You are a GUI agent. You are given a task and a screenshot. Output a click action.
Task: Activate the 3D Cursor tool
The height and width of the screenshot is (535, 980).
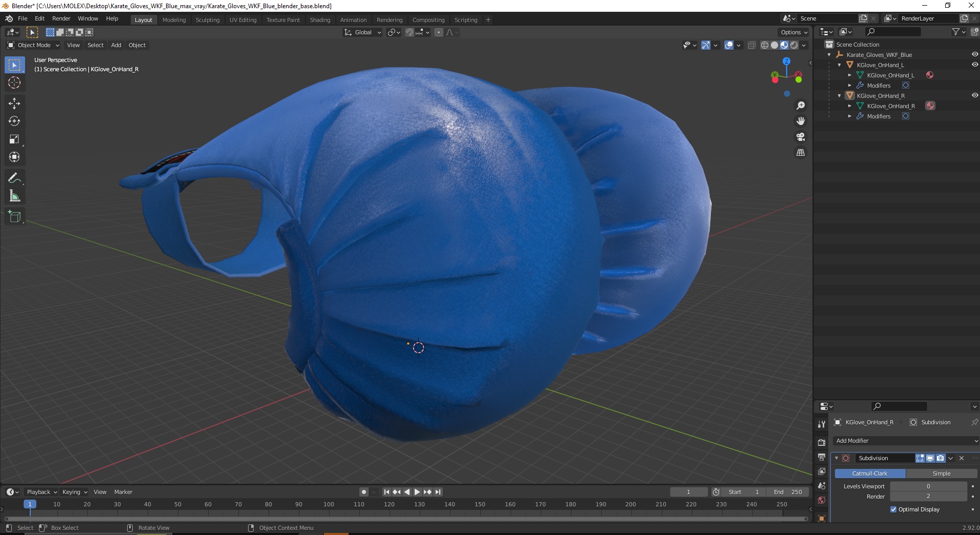click(14, 83)
